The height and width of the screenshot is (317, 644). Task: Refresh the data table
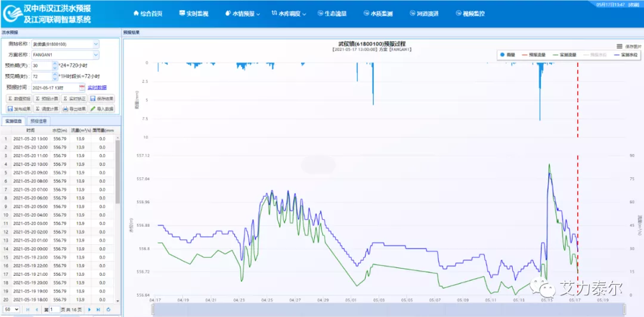108,309
